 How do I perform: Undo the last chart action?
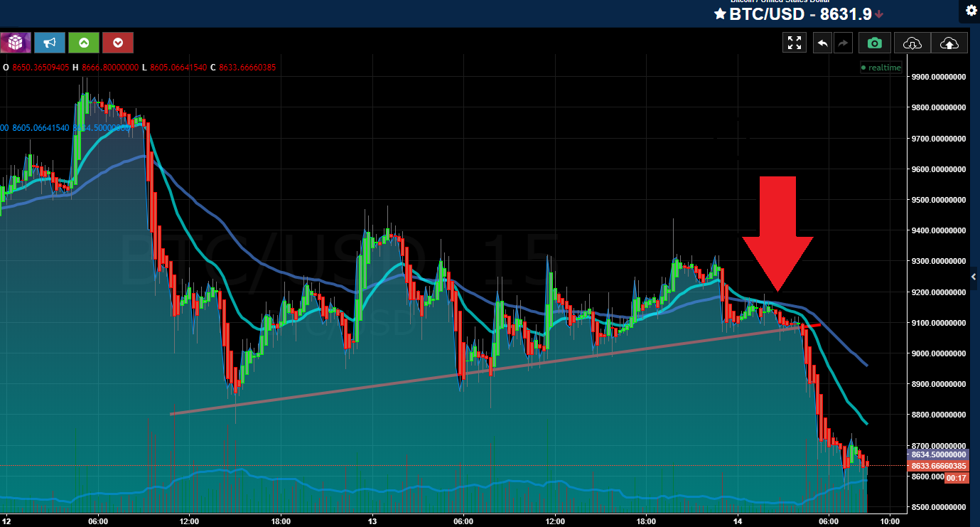coord(822,43)
